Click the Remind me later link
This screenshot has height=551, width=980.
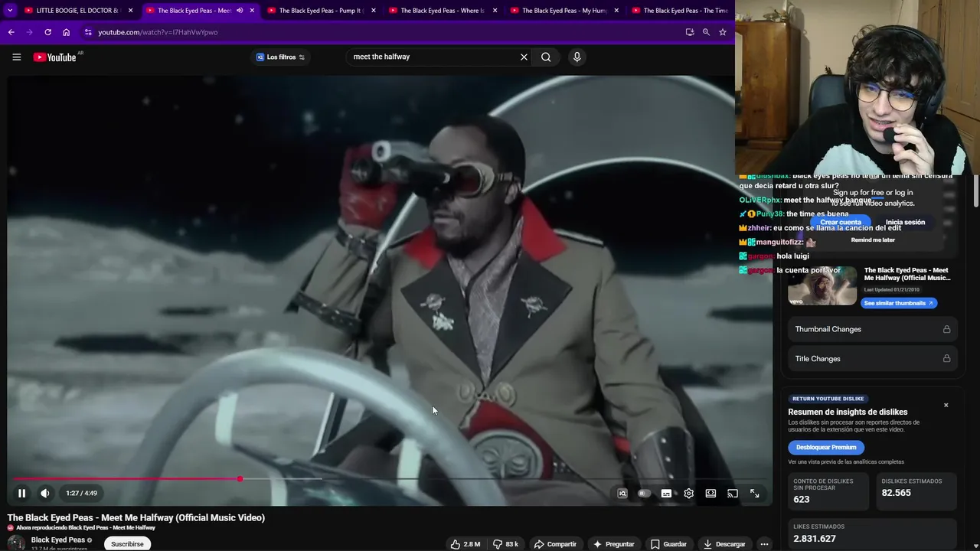pos(873,240)
